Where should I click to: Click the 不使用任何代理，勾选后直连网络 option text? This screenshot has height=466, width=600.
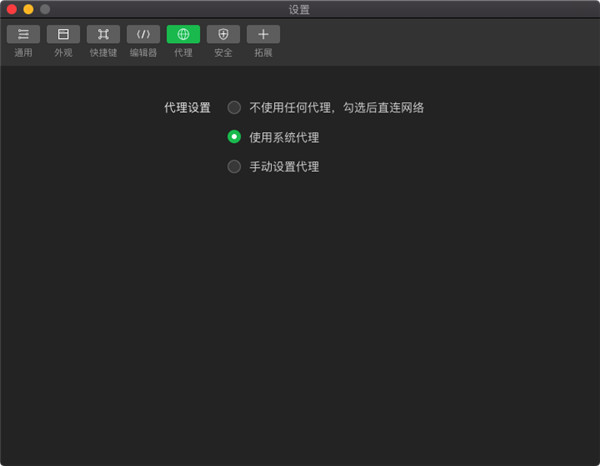pyautogui.click(x=336, y=107)
